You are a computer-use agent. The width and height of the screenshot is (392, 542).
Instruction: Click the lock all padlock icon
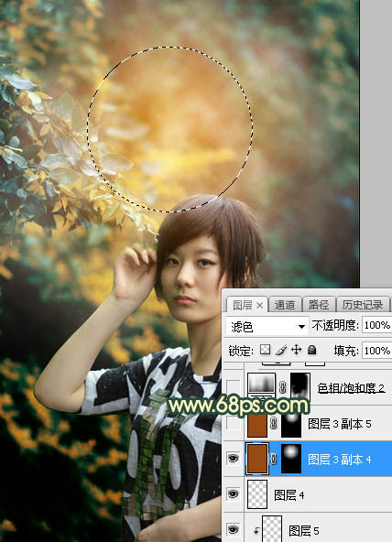pos(311,350)
